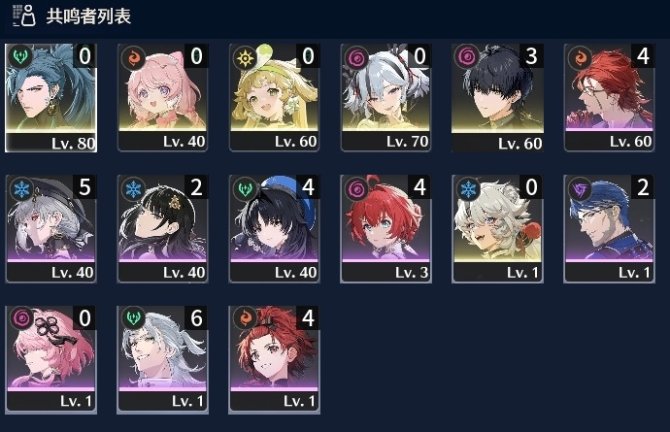
Task: Select the black-haired Lv. 40 character with sequence 2
Action: pos(162,229)
